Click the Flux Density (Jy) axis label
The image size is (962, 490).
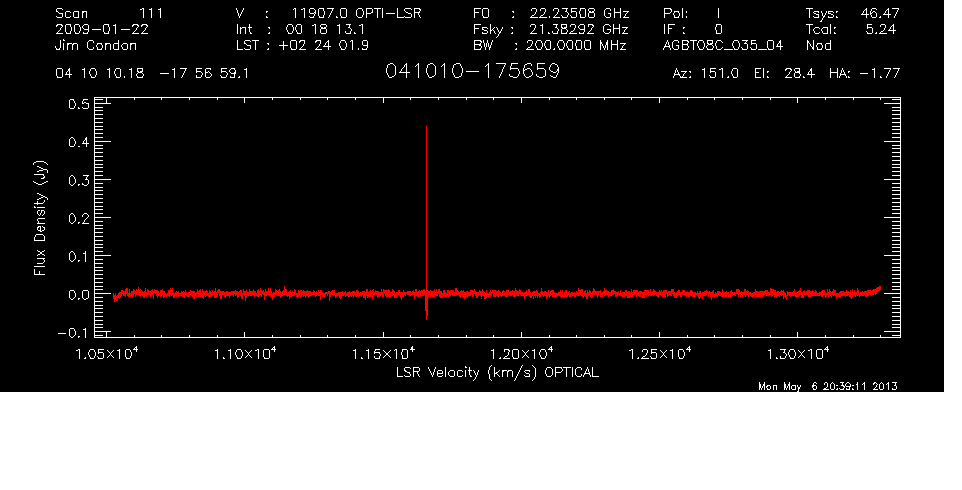40,218
